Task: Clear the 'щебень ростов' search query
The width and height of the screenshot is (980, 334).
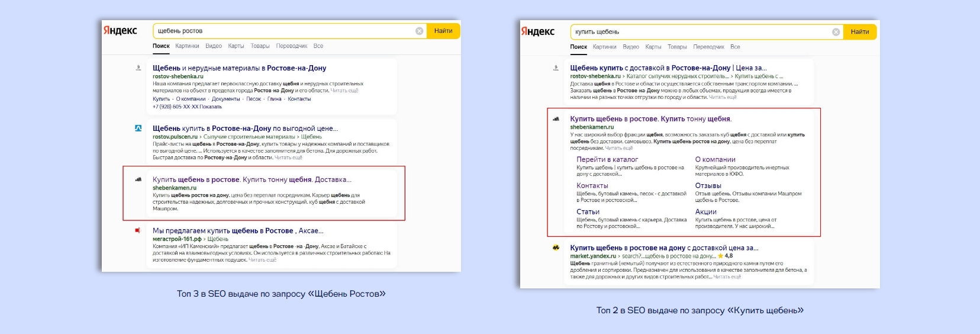Action: [420, 31]
